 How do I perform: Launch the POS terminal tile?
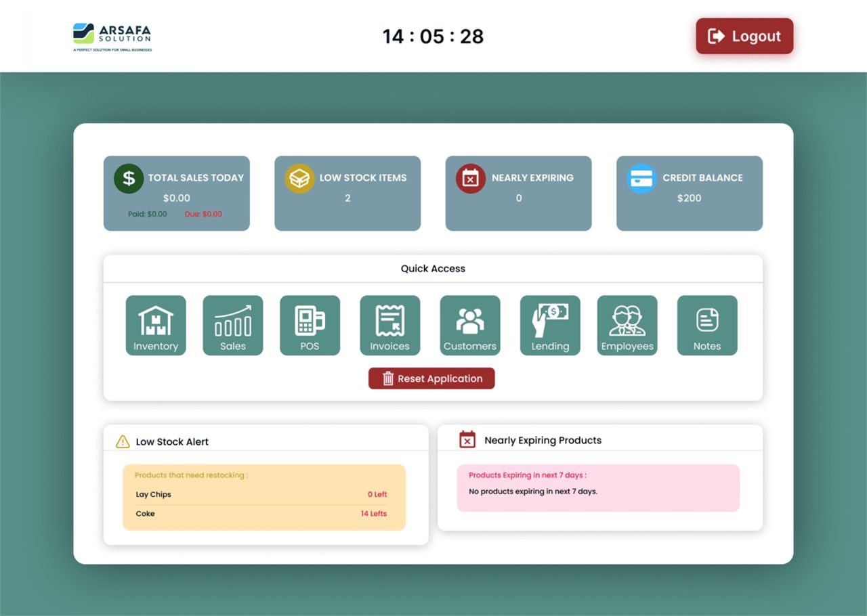[x=310, y=326]
